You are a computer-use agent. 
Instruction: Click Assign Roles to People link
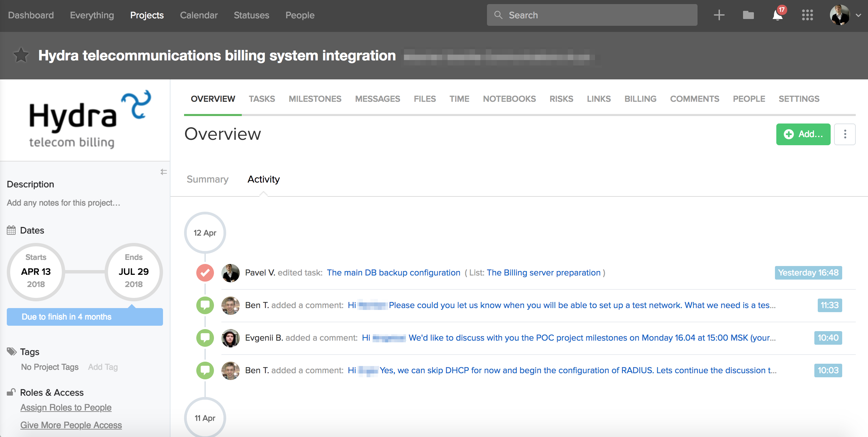tap(66, 407)
